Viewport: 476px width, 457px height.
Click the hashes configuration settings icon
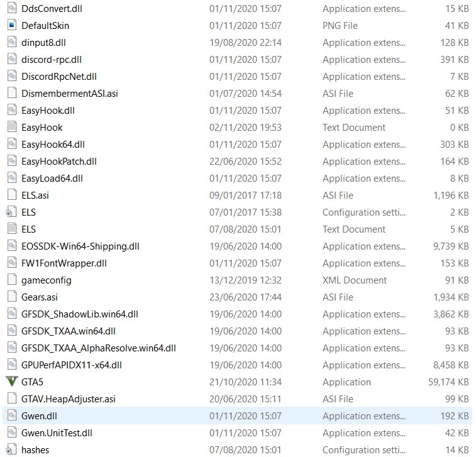point(11,449)
